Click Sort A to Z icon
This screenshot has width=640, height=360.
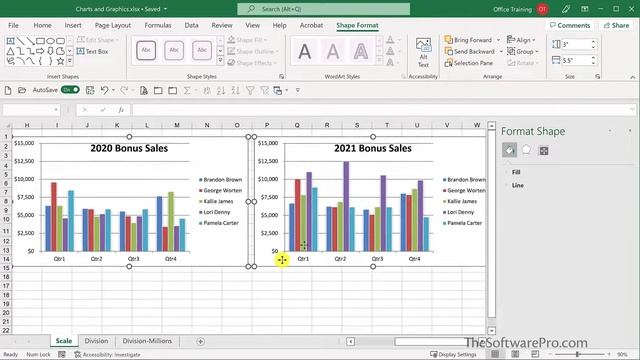pyautogui.click(x=221, y=91)
